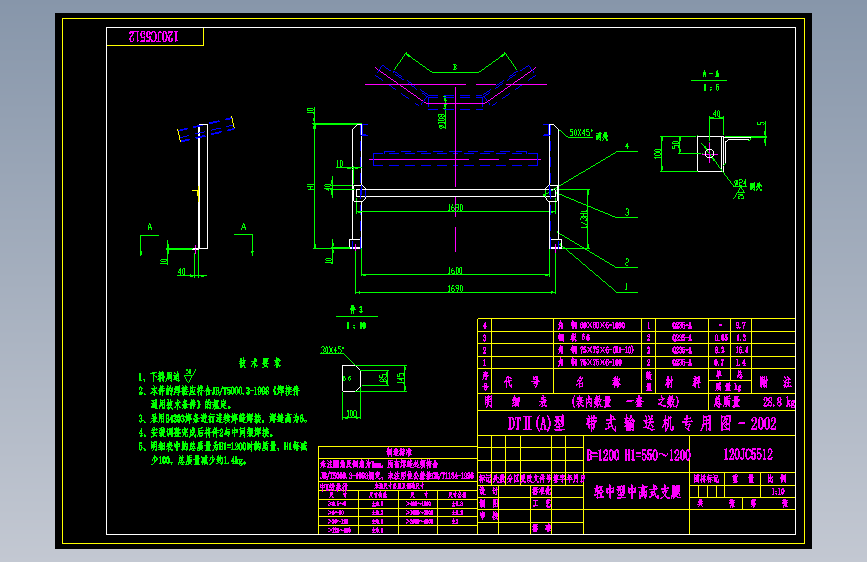Click the '名称' column header
This screenshot has height=562, width=867.
(x=597, y=382)
